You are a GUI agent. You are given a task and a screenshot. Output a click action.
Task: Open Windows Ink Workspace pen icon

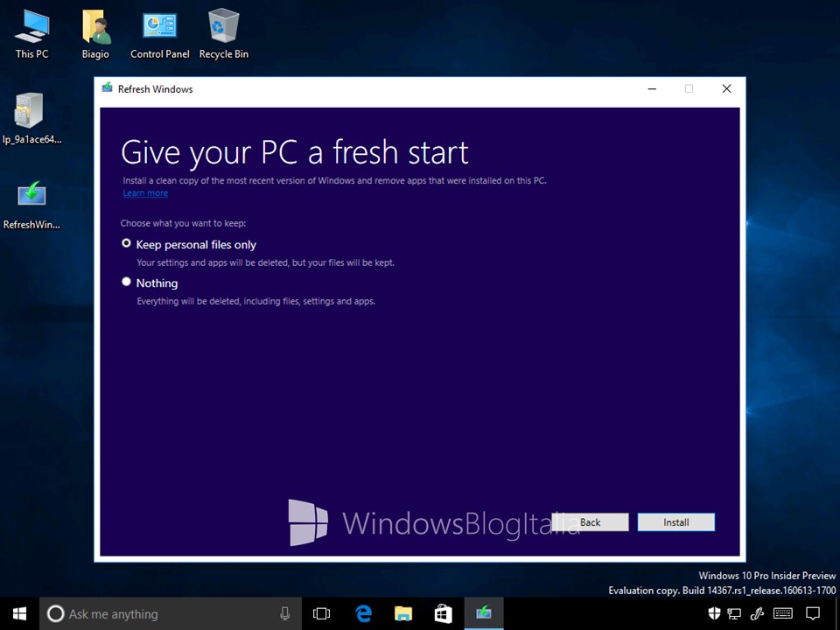click(x=756, y=613)
